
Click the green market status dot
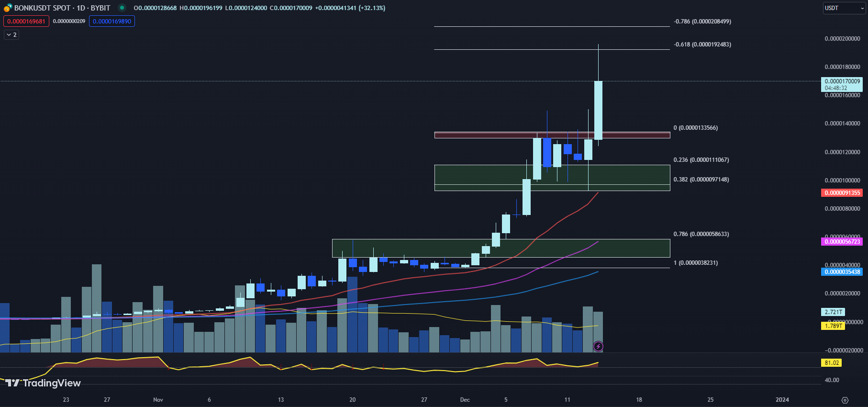click(122, 8)
